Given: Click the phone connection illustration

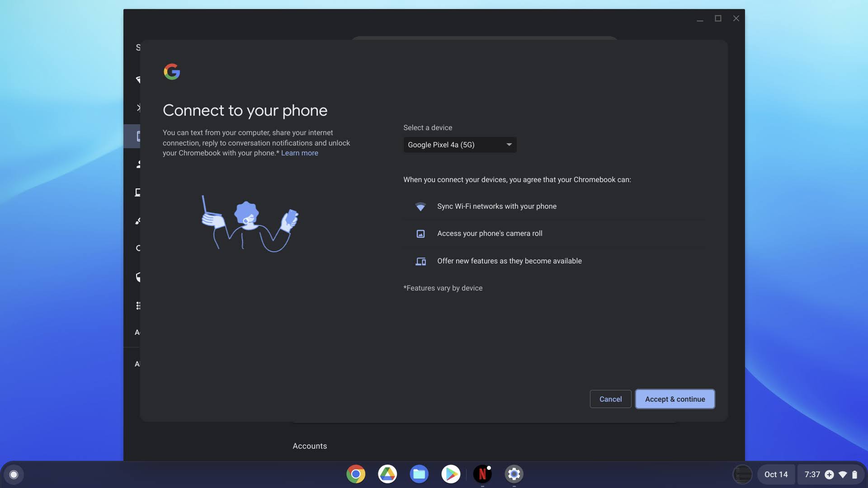Looking at the screenshot, I should (250, 224).
